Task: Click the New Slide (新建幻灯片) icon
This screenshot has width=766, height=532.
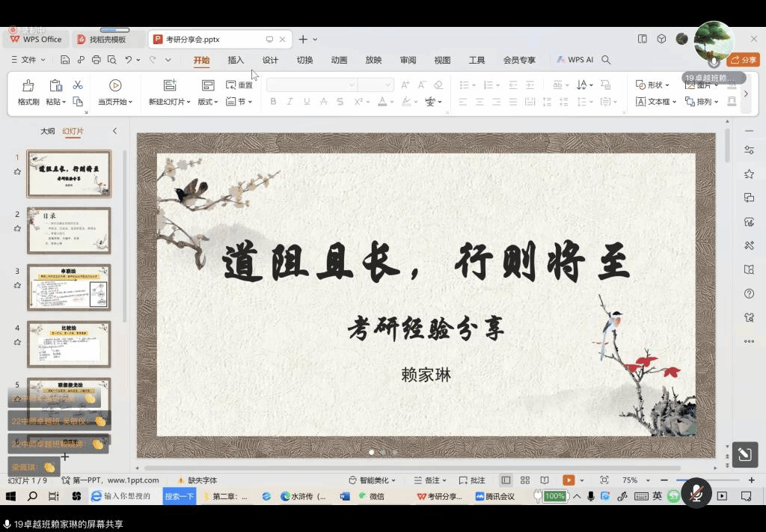Action: click(170, 85)
